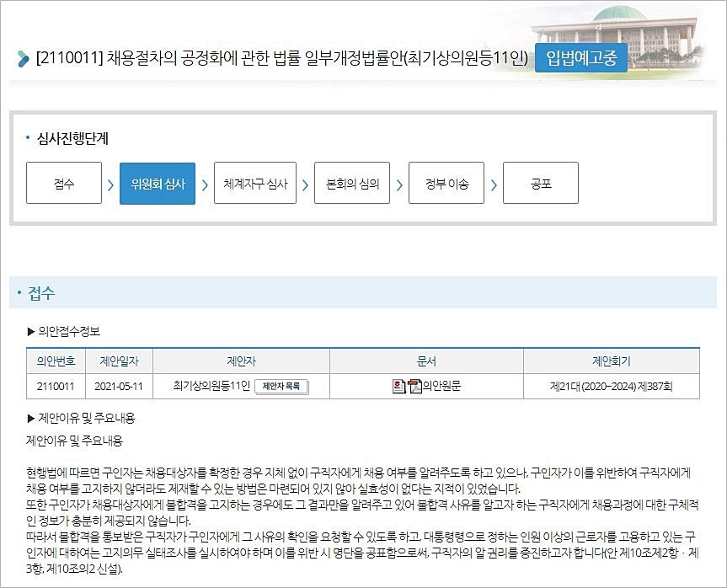727x588 pixels.
Task: Click the triangle next to 제안이유 및 주요내용
Action: [x=31, y=419]
